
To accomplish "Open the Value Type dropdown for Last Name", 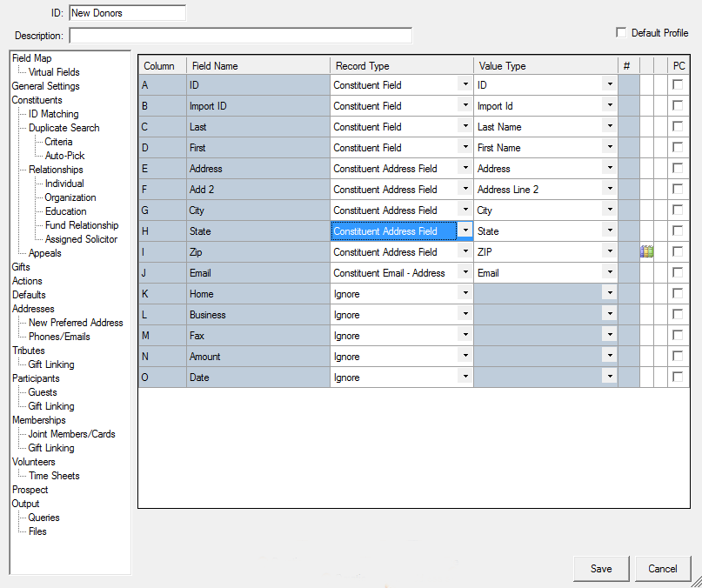I will pyautogui.click(x=610, y=126).
